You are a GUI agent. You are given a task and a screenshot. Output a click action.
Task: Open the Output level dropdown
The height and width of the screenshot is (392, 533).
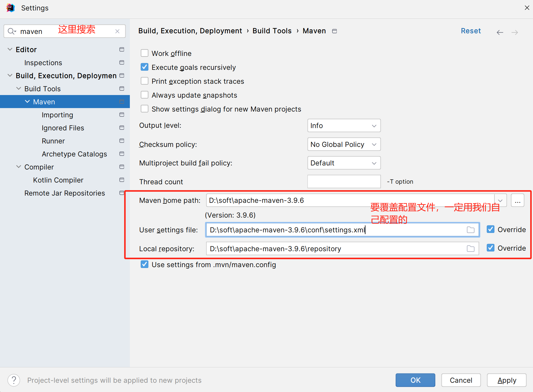344,125
